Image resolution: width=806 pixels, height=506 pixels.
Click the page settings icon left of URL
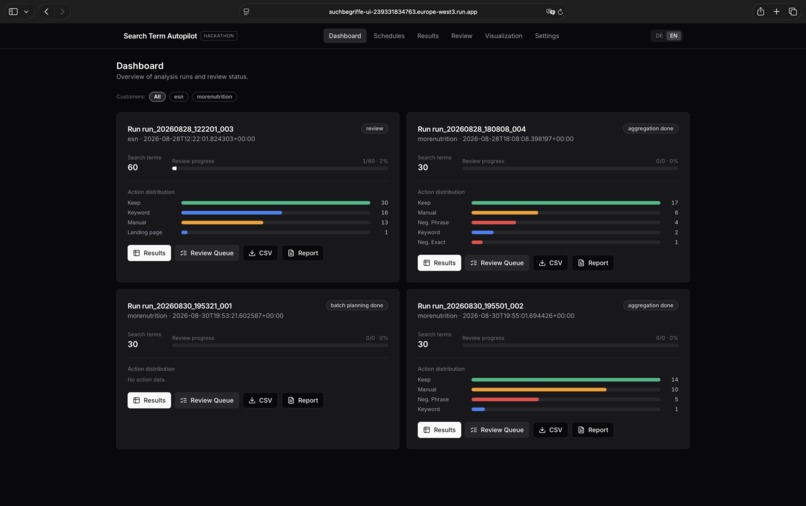click(x=246, y=12)
